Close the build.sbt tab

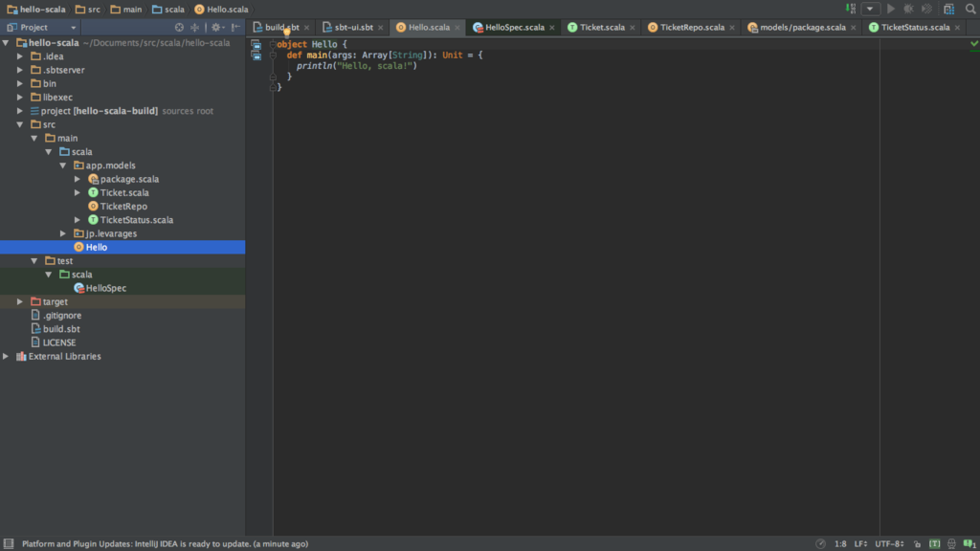(x=307, y=28)
